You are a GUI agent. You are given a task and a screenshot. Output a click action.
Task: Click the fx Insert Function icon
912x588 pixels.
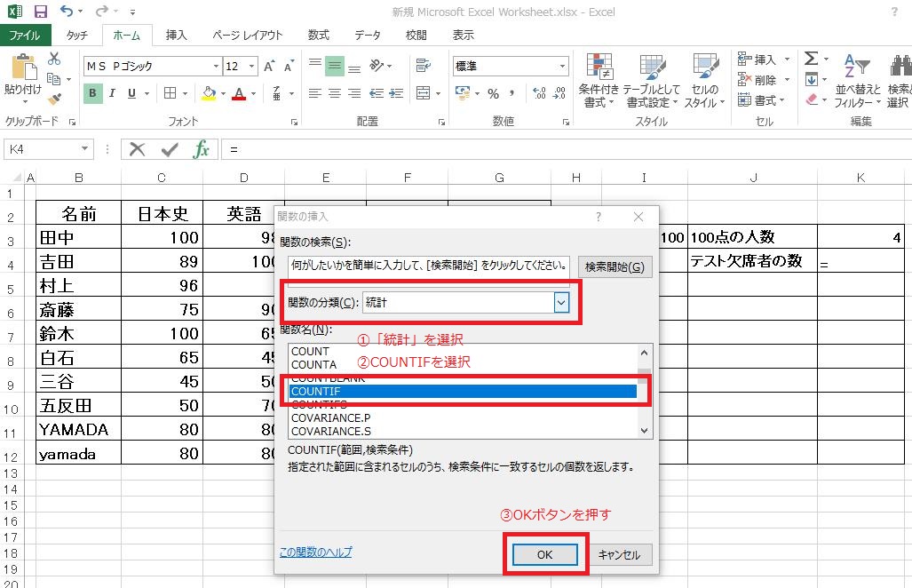202,149
